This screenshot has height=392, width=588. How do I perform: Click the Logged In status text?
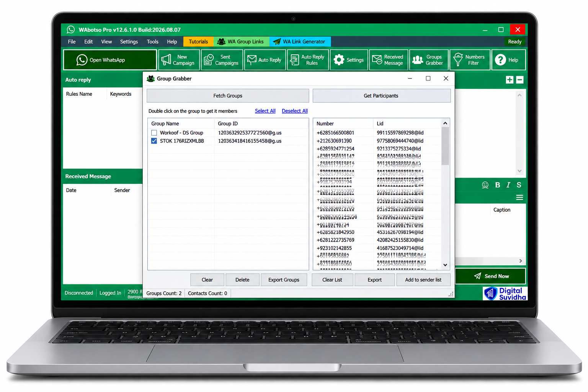click(x=110, y=293)
